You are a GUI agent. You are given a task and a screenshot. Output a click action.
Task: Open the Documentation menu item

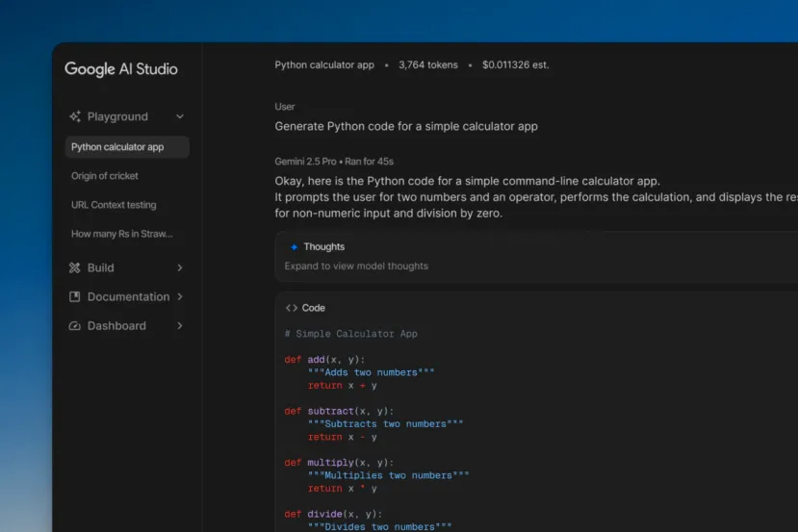pyautogui.click(x=128, y=296)
